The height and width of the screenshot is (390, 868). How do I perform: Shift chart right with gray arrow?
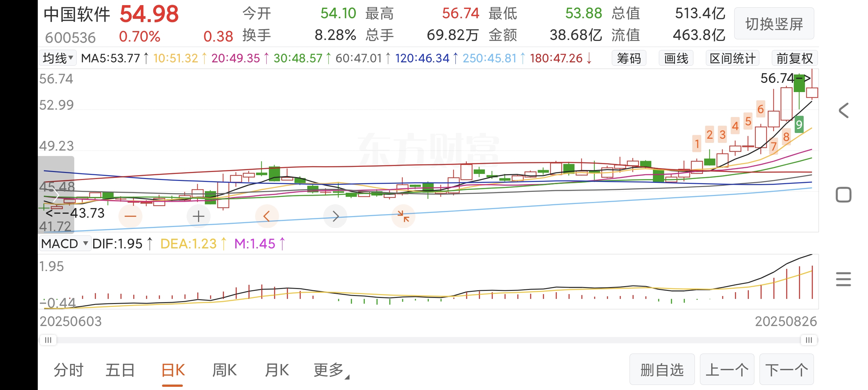click(335, 216)
